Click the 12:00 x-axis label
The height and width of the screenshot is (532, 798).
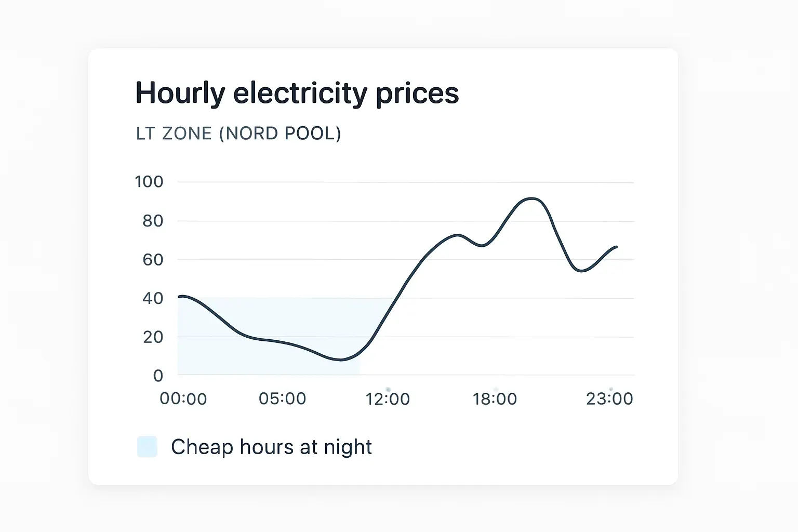coord(388,398)
